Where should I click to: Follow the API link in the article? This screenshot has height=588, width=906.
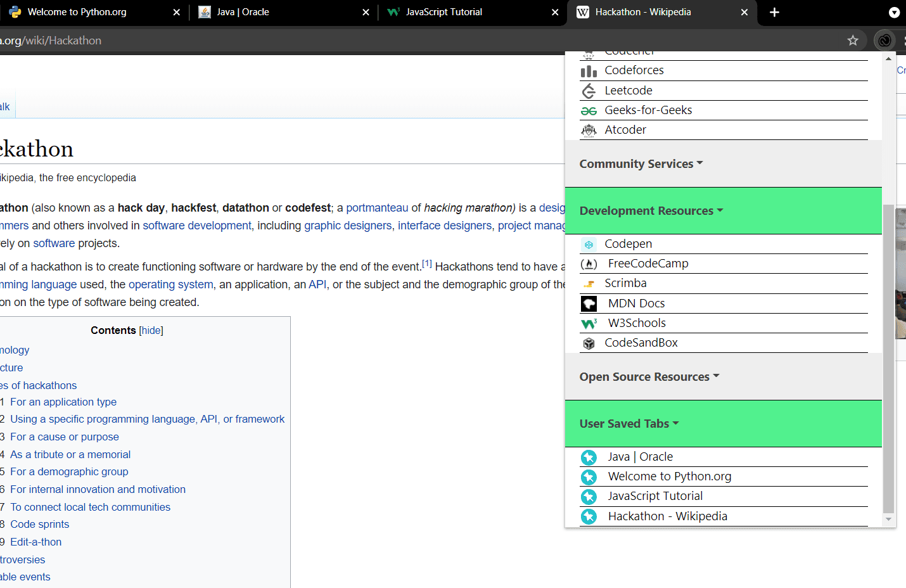click(317, 284)
